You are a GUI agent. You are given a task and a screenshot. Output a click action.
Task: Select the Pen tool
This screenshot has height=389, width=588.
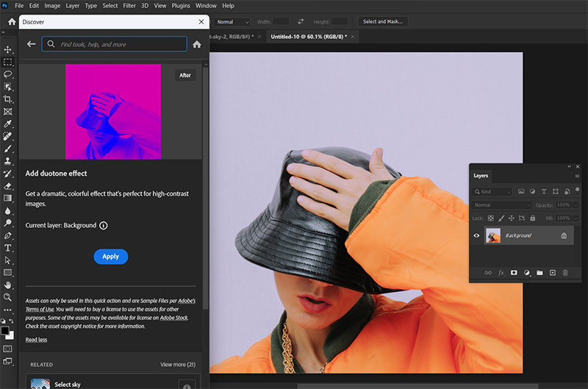point(8,235)
